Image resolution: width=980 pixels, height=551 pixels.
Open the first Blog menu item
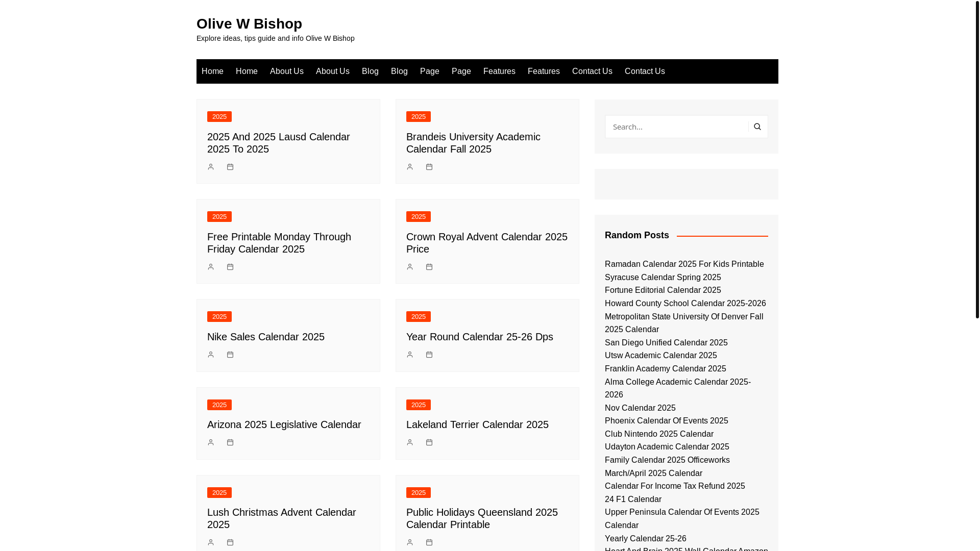370,71
